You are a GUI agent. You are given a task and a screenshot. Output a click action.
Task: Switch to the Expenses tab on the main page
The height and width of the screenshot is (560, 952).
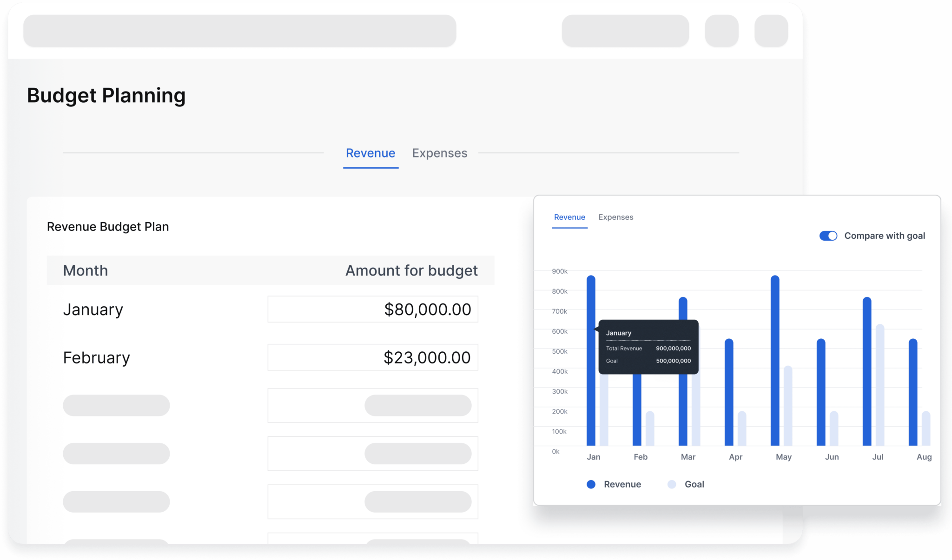pos(439,153)
